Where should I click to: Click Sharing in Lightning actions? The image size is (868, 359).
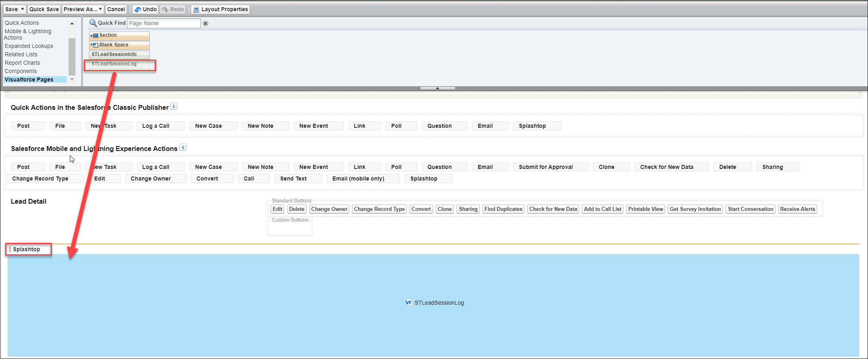(x=777, y=167)
